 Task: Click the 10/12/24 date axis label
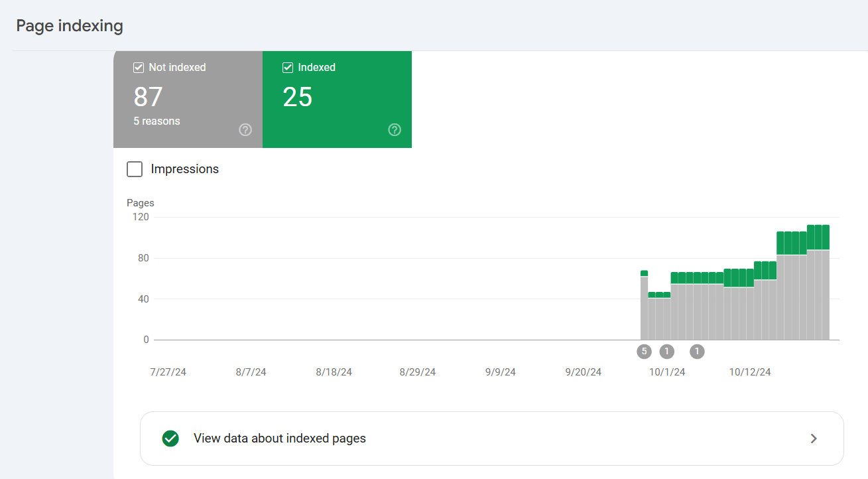click(750, 372)
